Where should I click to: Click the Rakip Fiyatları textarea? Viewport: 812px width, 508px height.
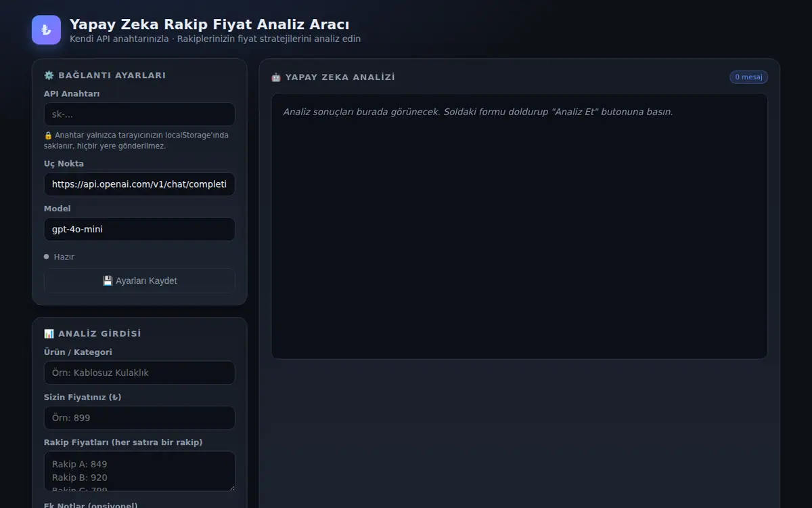click(x=139, y=471)
